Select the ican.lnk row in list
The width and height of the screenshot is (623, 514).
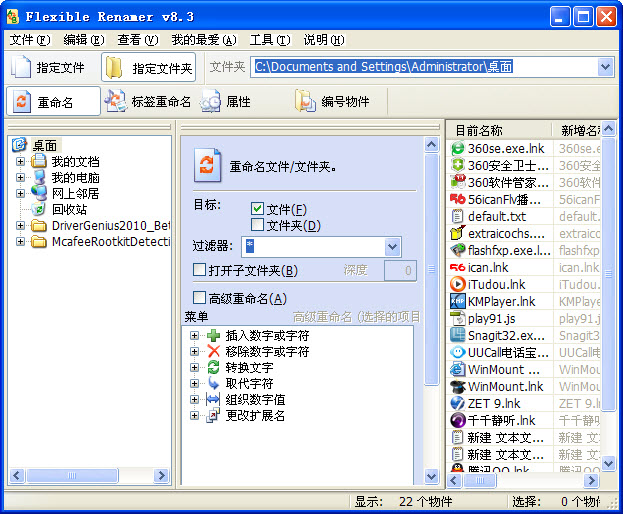point(524,268)
